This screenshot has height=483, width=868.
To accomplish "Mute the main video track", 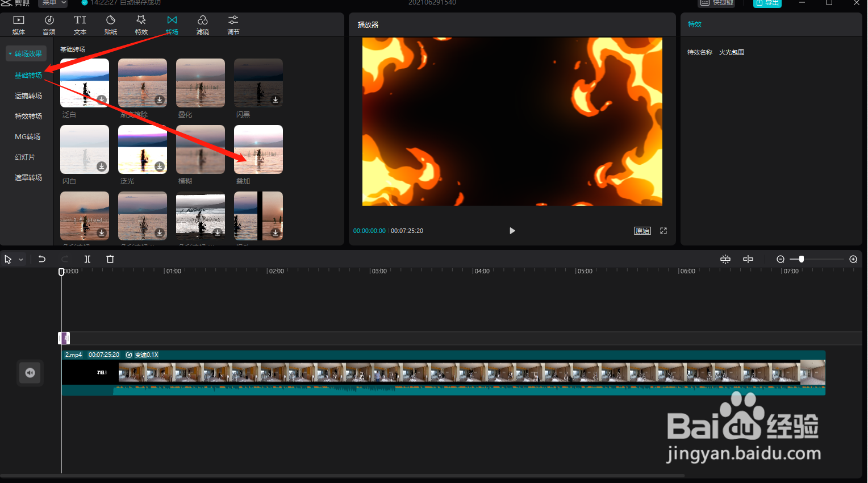I will coord(30,373).
